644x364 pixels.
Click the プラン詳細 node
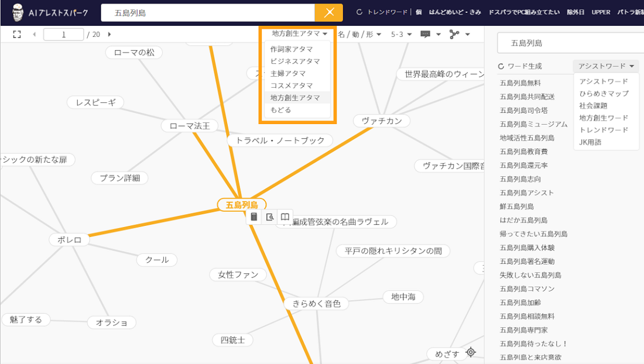(119, 178)
